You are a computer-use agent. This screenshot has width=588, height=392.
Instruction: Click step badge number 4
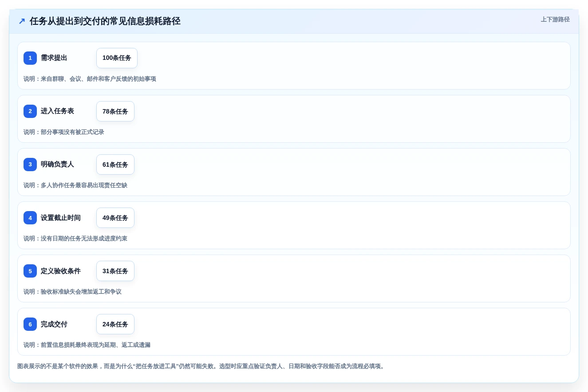tap(30, 218)
